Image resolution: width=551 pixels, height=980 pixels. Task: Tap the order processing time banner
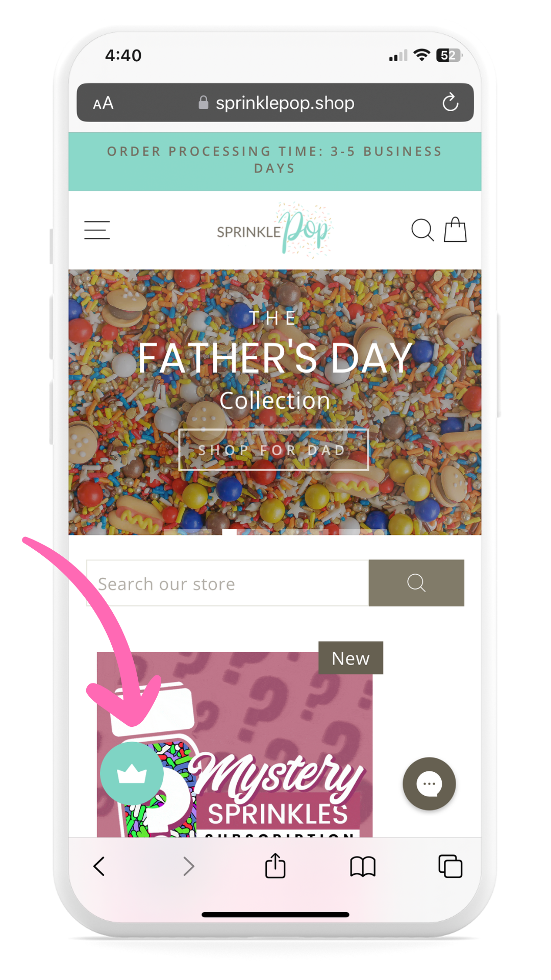point(275,161)
